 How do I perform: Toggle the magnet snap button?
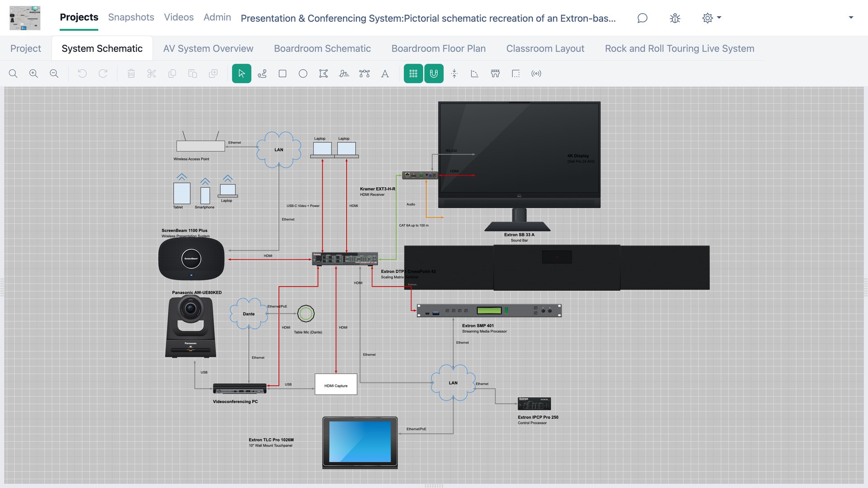pos(434,74)
